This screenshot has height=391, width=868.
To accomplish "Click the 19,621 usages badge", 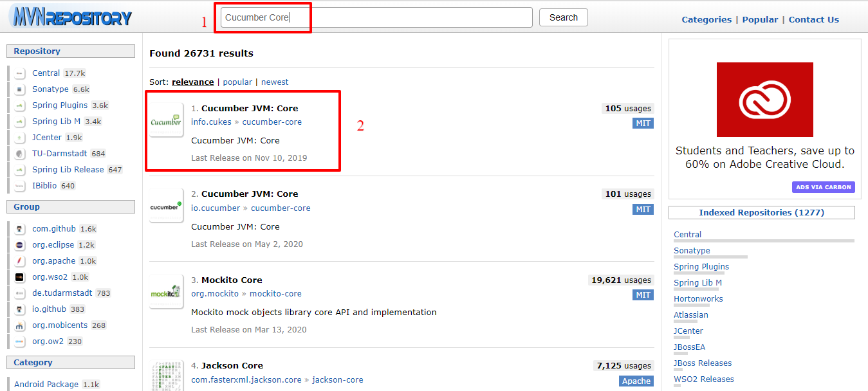I will (622, 280).
